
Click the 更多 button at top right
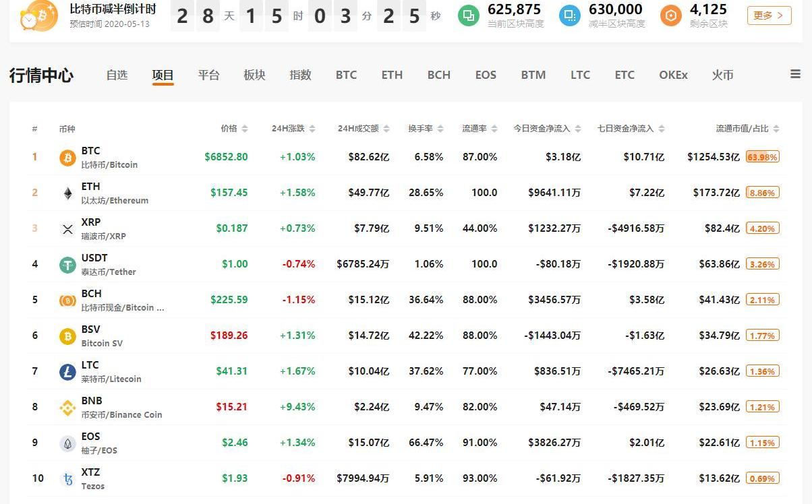click(x=769, y=15)
